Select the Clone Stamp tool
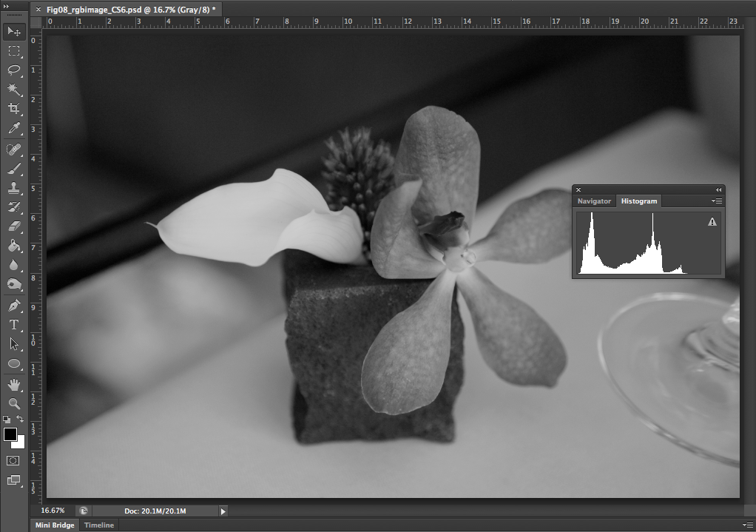 [14, 188]
